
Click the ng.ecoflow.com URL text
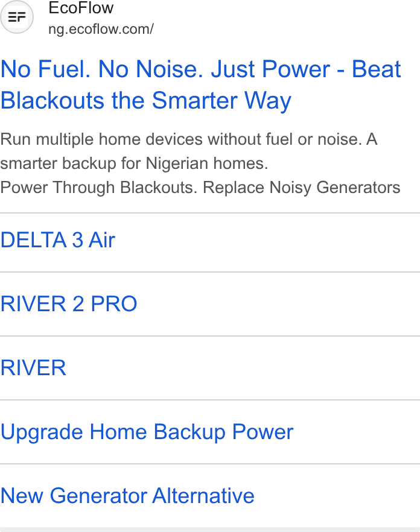(x=101, y=29)
